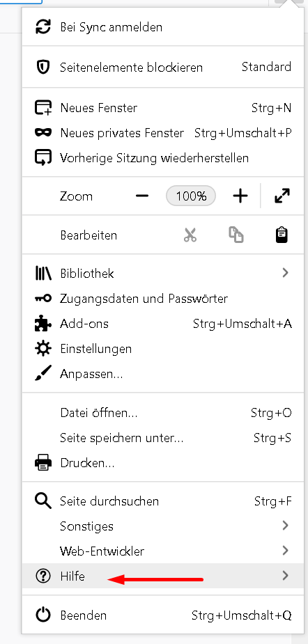
Task: Click the zoom out minus button
Action: [142, 196]
